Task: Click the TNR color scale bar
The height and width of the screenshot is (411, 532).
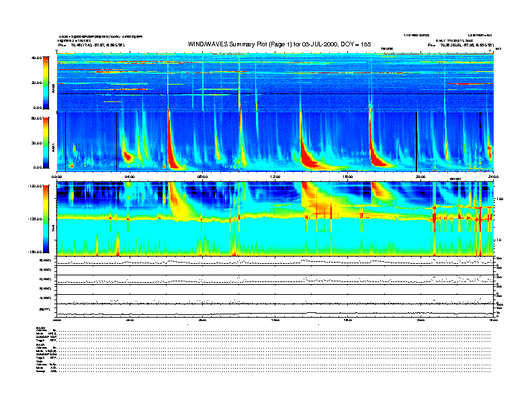Action: 46,219
